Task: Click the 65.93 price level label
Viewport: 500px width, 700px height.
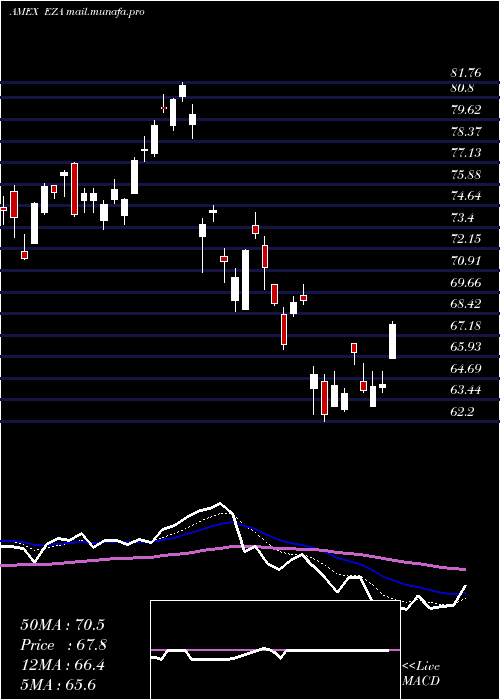Action: pyautogui.click(x=466, y=347)
